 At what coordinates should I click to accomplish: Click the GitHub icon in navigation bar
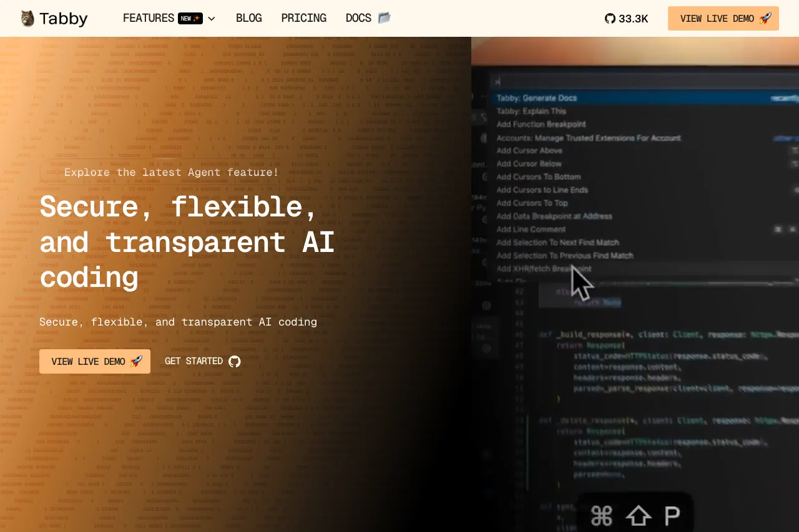click(x=610, y=19)
